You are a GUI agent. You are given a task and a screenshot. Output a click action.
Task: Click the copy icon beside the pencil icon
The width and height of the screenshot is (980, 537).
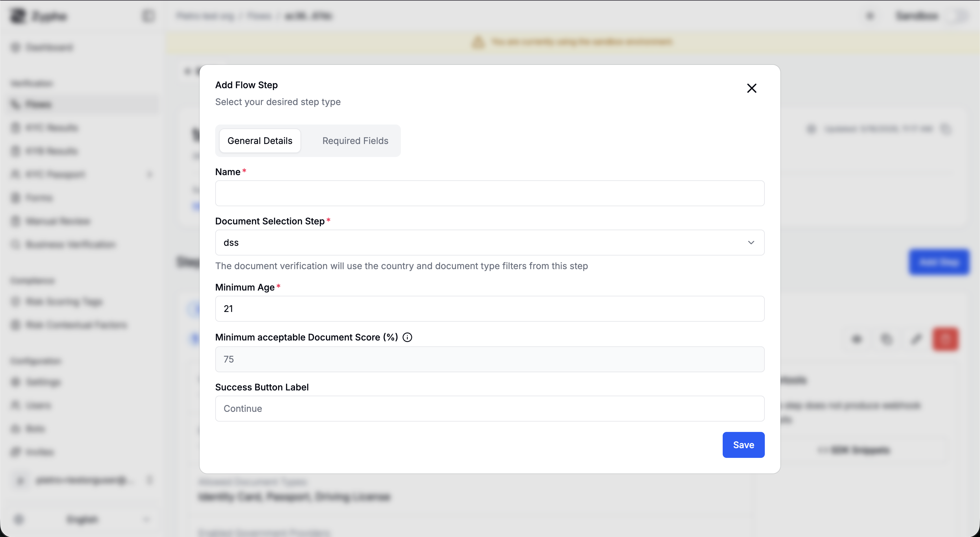(886, 339)
